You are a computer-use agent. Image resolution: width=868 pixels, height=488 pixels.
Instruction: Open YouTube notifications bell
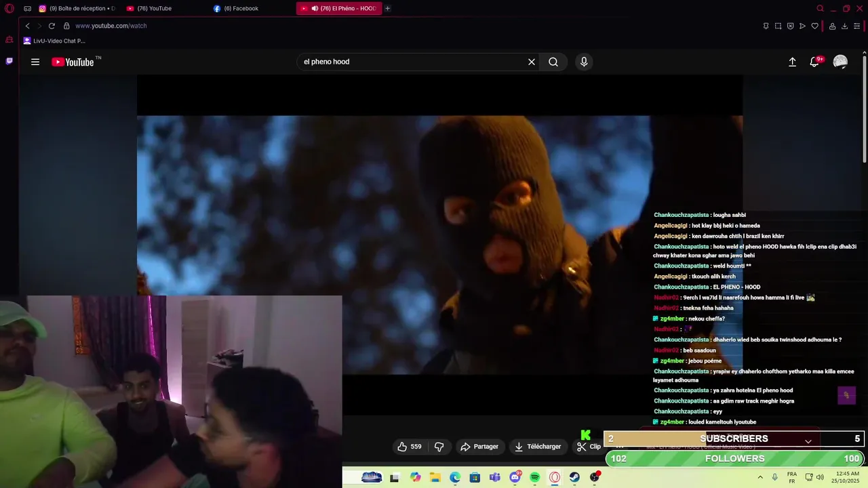[814, 62]
